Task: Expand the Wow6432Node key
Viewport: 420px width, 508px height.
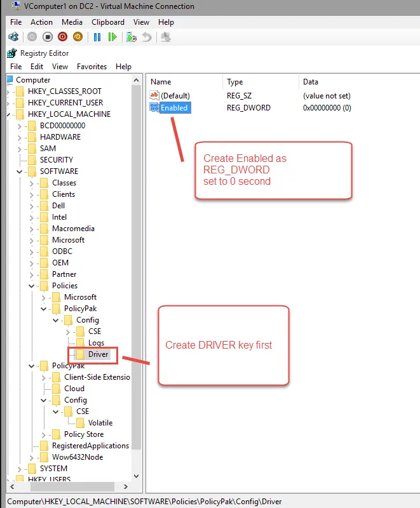Action: 32,457
